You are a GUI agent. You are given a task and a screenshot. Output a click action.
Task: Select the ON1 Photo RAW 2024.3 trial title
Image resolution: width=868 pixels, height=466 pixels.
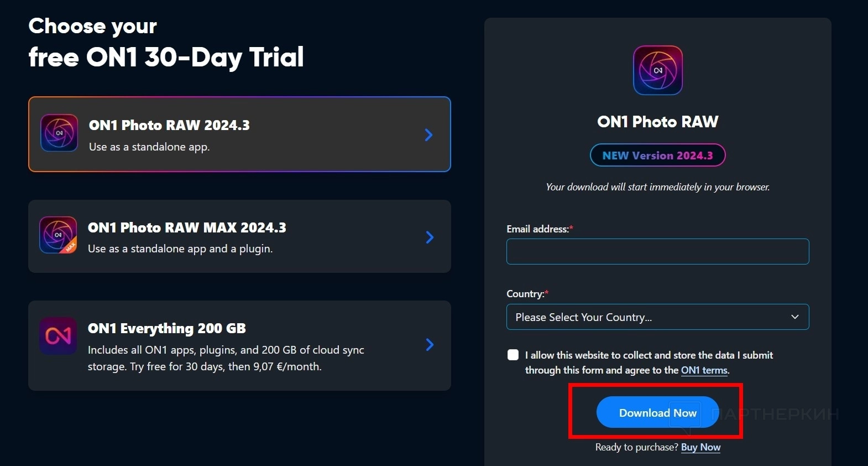(x=169, y=126)
